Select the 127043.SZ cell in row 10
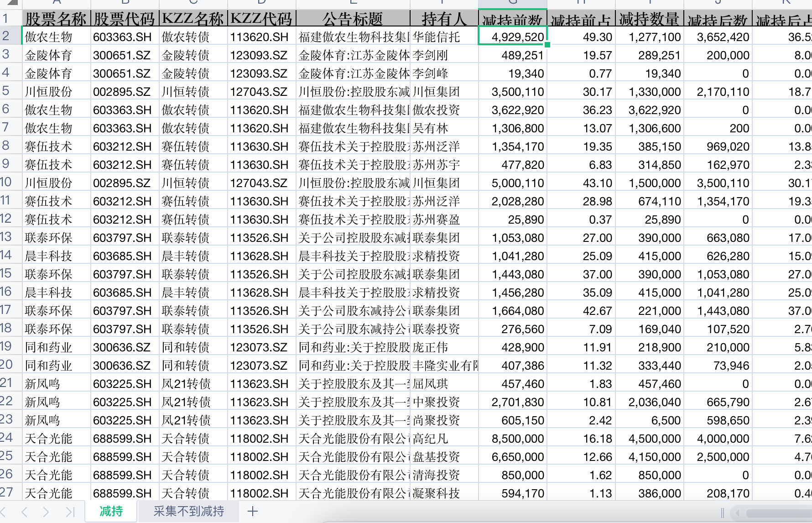812x523 pixels. click(x=261, y=183)
